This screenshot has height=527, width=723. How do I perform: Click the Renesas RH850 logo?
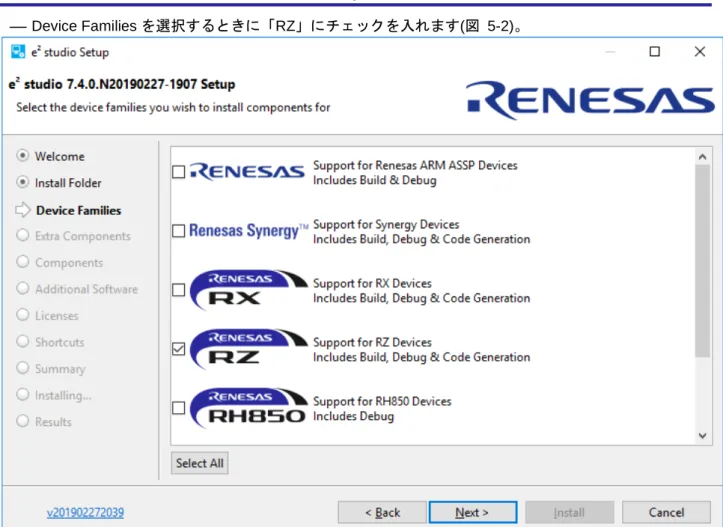tap(249, 408)
